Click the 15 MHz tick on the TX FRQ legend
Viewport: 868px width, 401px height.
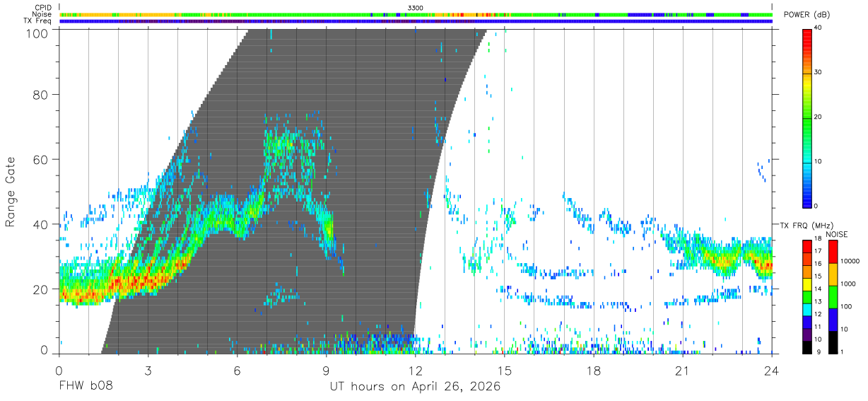pyautogui.click(x=817, y=277)
